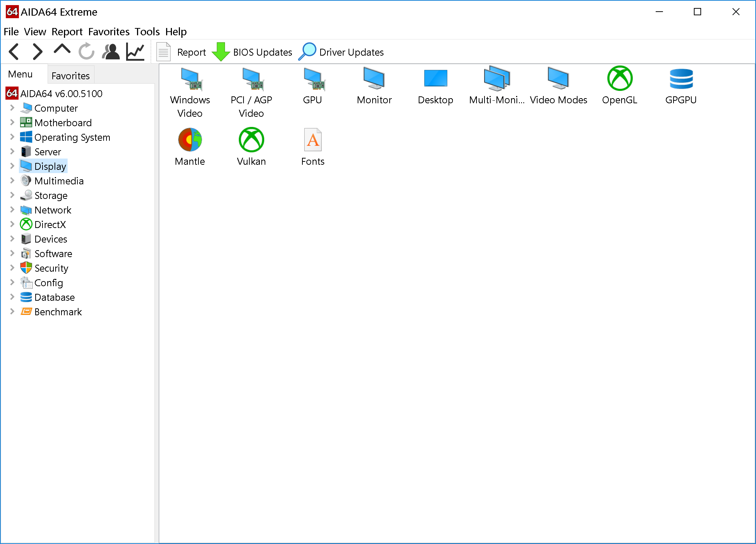Image resolution: width=756 pixels, height=544 pixels.
Task: Open PCI / AGP Video page
Action: point(252,93)
